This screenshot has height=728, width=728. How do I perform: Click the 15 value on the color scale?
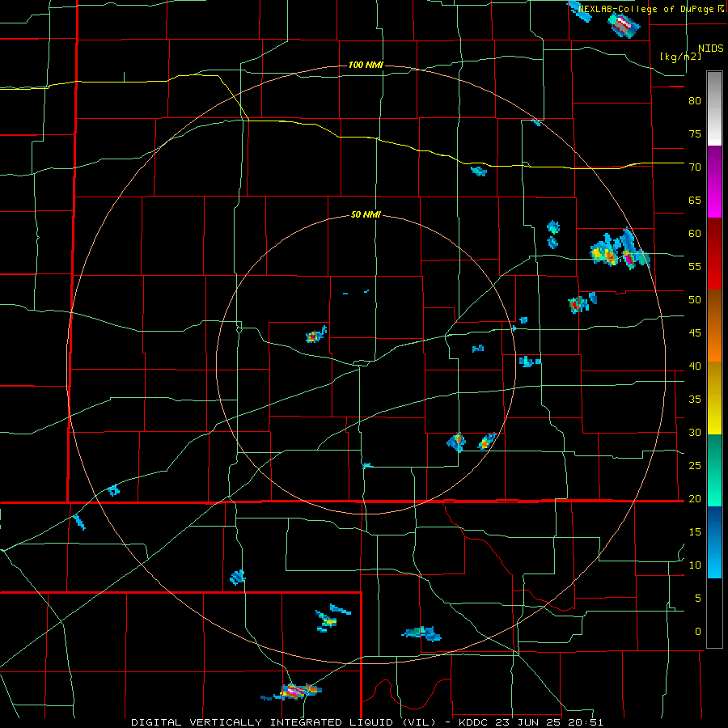[695, 532]
